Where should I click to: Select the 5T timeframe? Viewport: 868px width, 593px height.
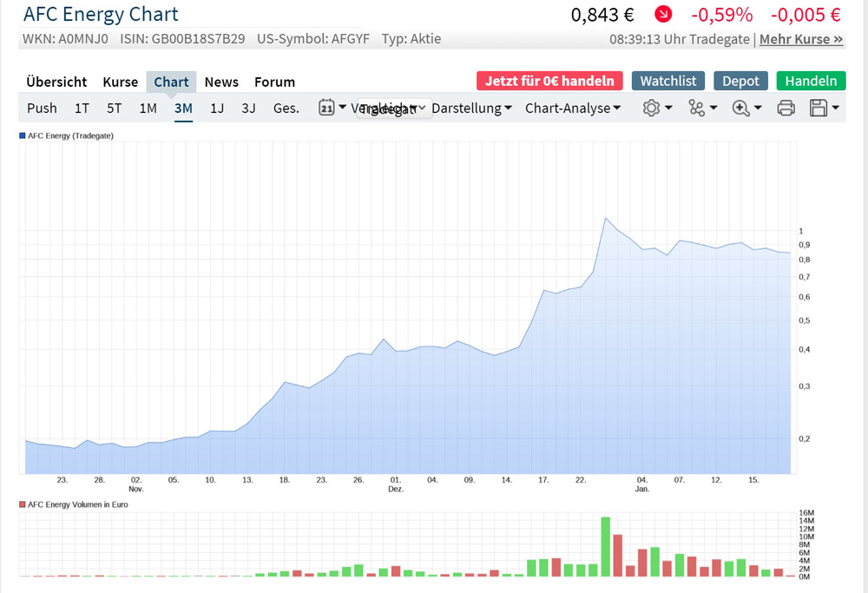[114, 108]
